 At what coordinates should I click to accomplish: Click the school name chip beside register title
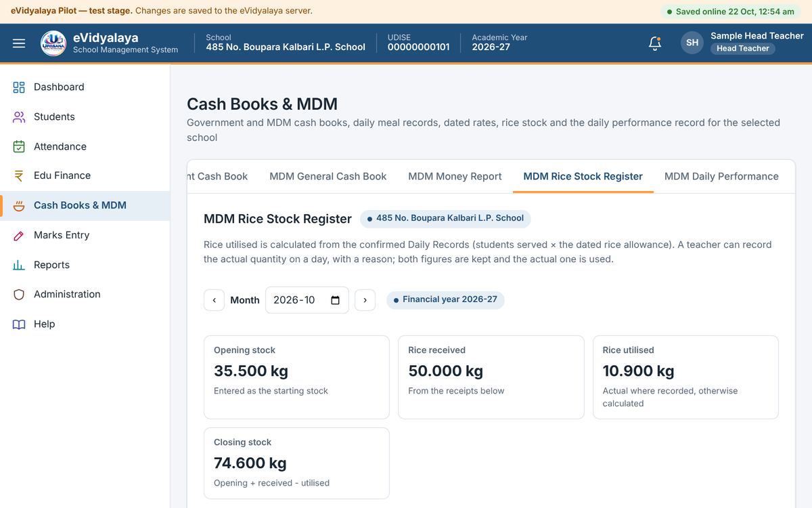[445, 219]
